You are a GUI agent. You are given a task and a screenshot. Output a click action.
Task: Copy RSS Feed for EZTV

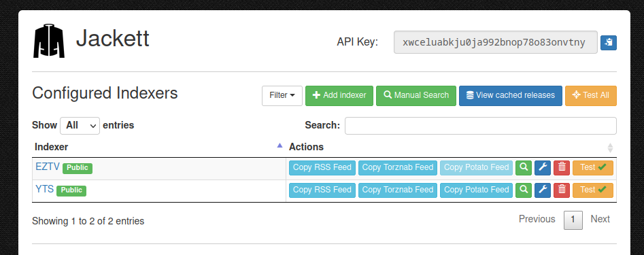[x=322, y=167]
